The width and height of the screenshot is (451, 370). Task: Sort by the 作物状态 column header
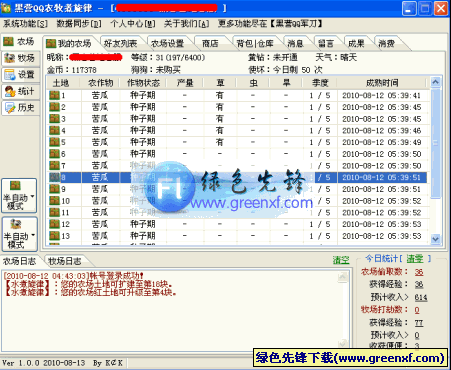(143, 83)
